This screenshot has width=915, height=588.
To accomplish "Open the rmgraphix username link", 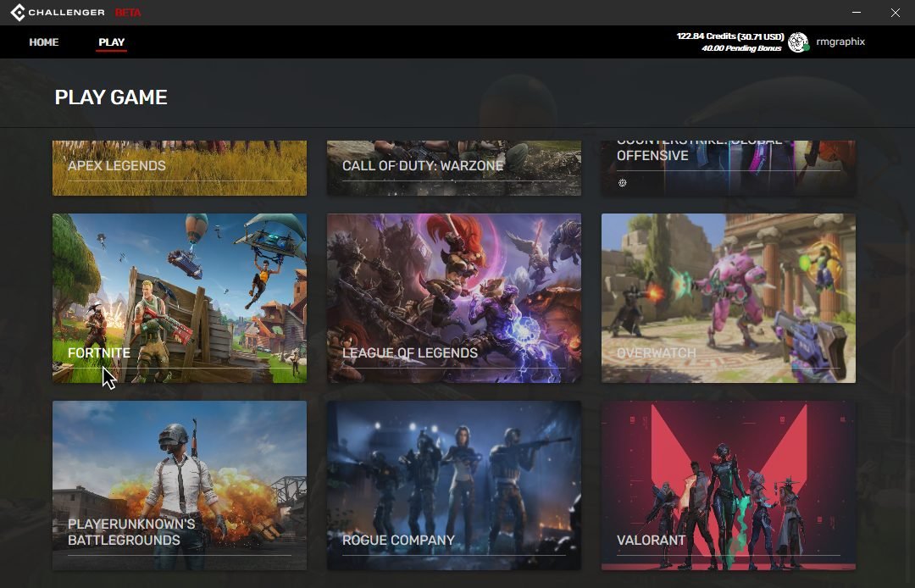I will pos(840,42).
